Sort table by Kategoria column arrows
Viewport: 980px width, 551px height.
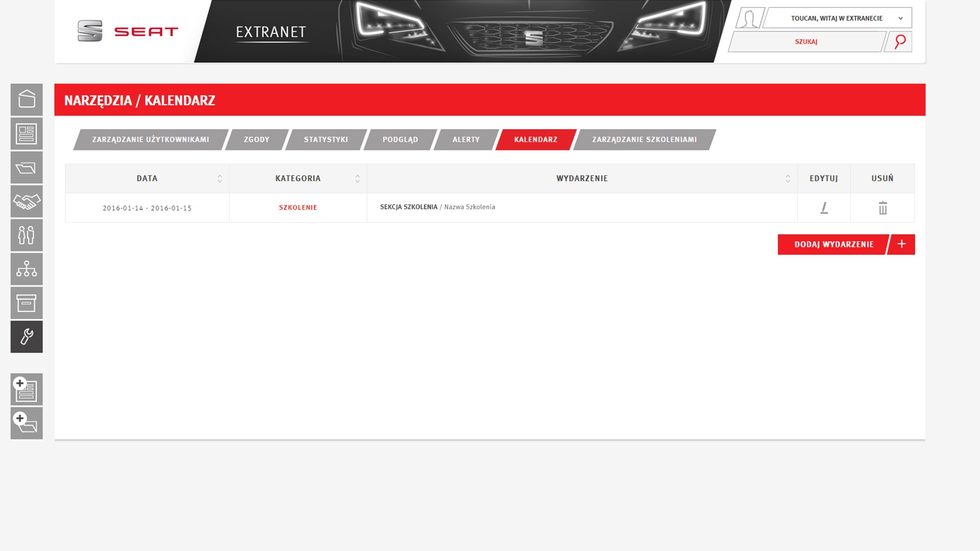(x=357, y=179)
